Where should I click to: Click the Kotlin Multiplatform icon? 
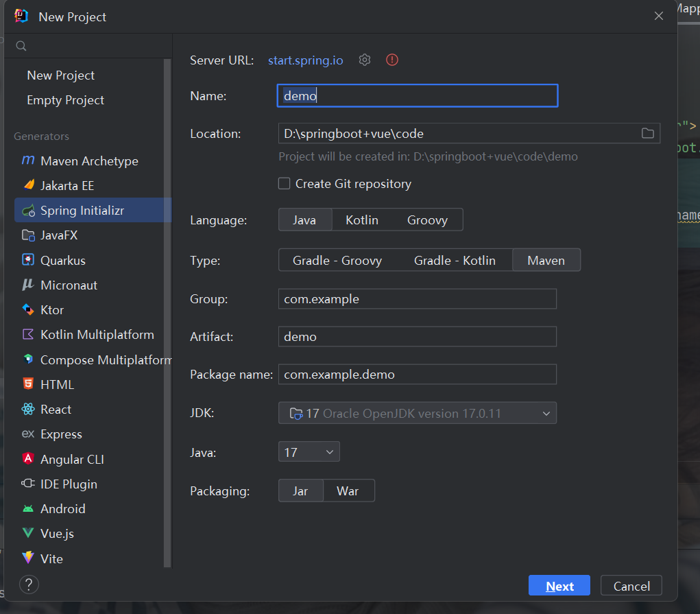click(28, 334)
